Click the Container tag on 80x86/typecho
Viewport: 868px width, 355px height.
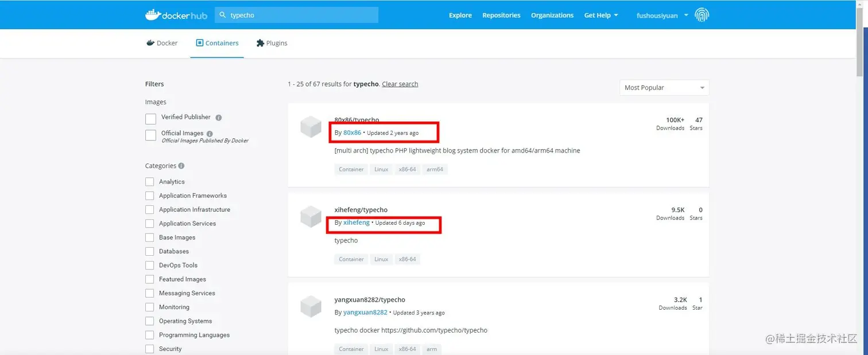351,170
